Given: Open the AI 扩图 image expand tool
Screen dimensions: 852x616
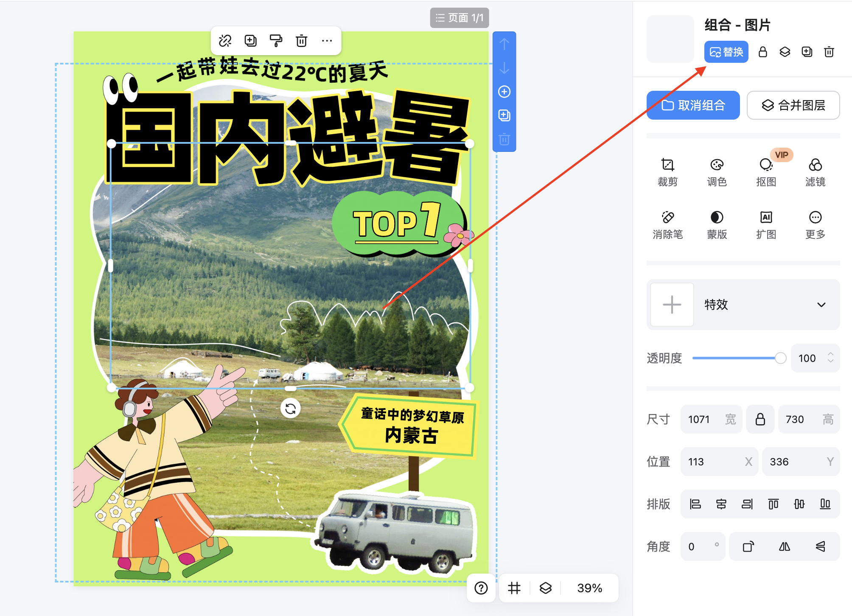Looking at the screenshot, I should 766,224.
